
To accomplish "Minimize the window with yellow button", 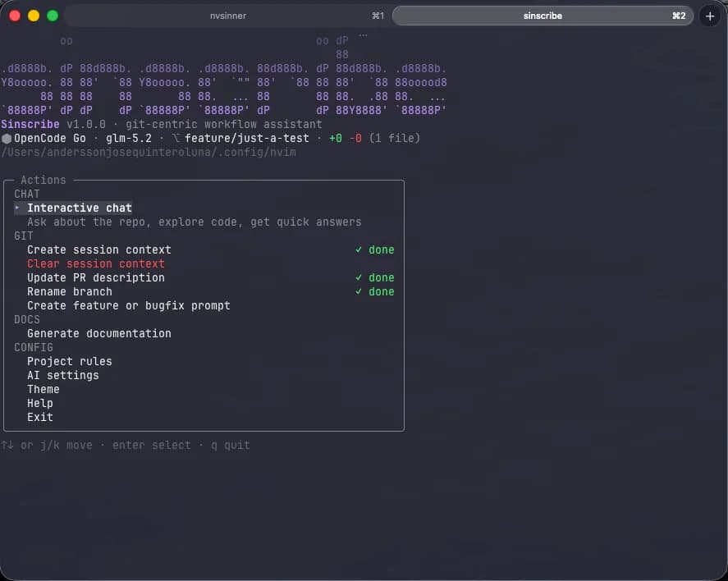I will pyautogui.click(x=34, y=16).
